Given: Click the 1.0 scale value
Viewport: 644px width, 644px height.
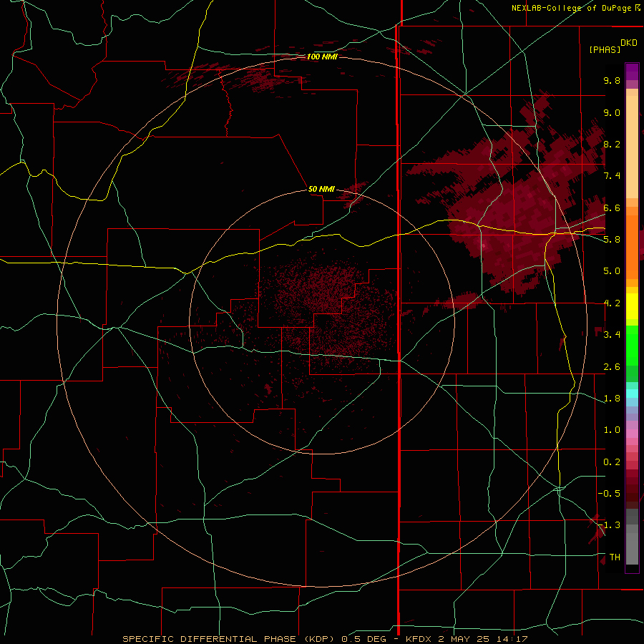Looking at the screenshot, I should pyautogui.click(x=612, y=430).
